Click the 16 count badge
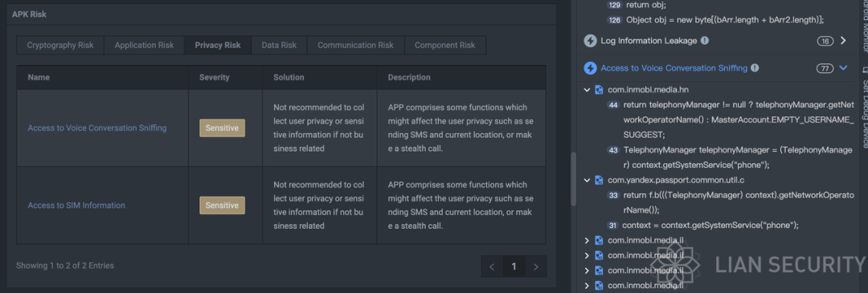The height and width of the screenshot is (293, 868). 825,42
